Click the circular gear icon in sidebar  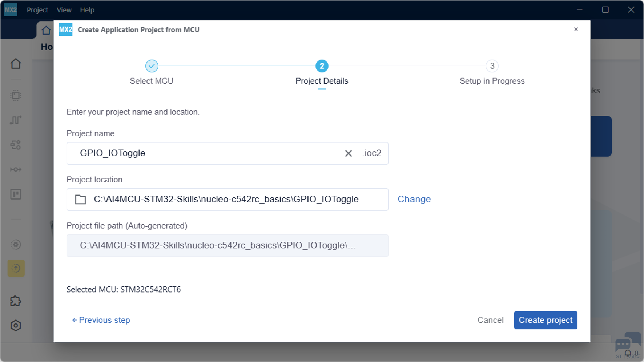coord(16,245)
